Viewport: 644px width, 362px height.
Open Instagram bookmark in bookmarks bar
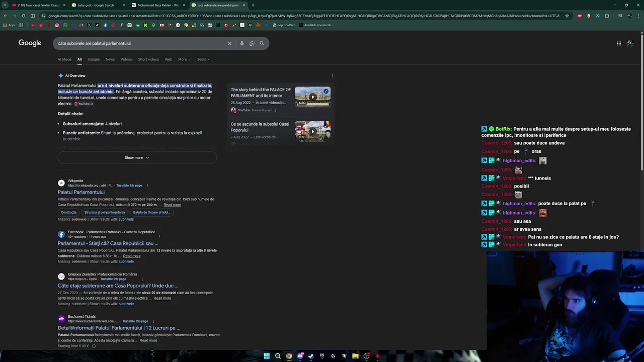tap(57, 25)
